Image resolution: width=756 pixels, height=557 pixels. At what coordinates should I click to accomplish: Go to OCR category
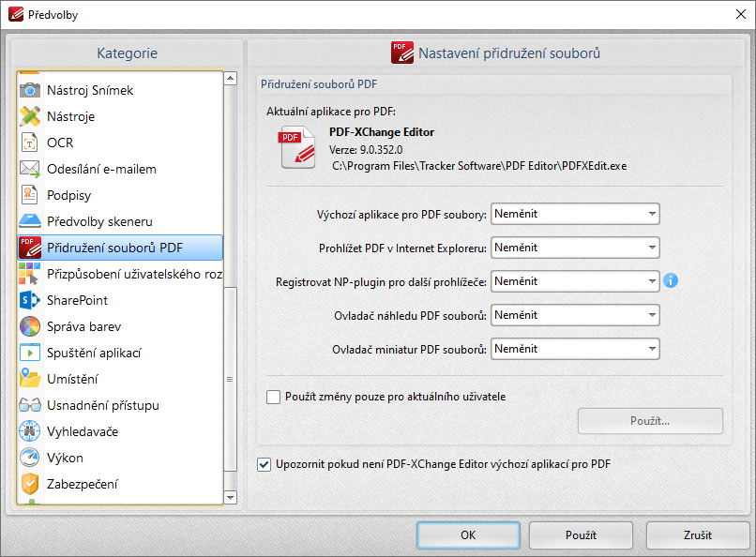(x=121, y=143)
